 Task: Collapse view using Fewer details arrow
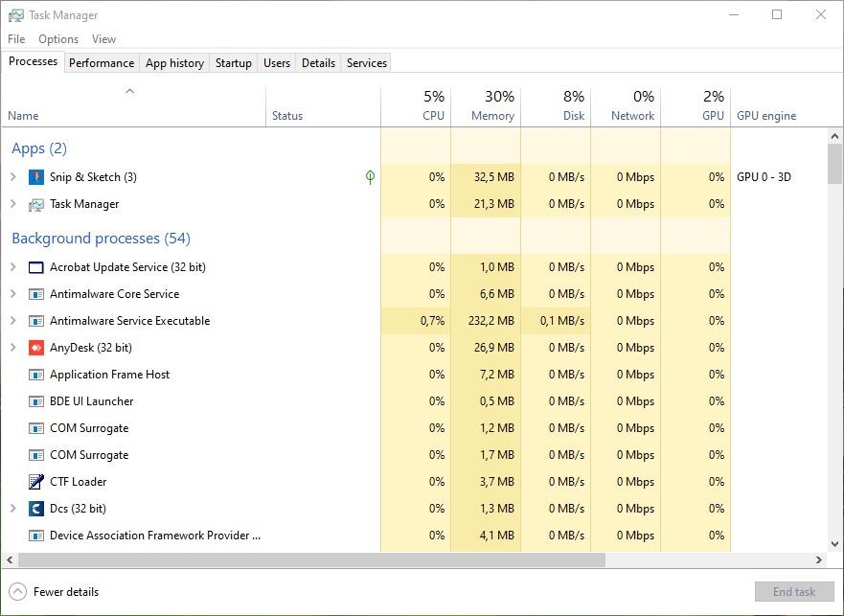pos(17,592)
